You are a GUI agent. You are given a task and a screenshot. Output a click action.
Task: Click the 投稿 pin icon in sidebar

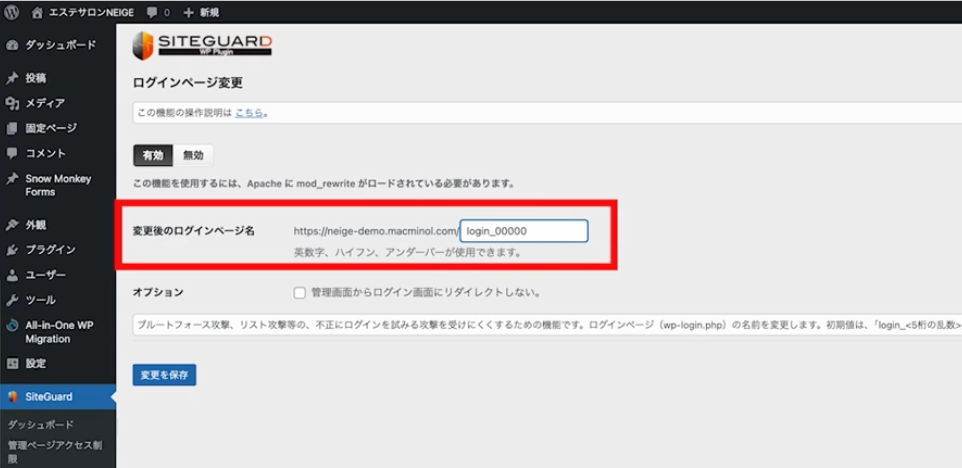pos(12,78)
